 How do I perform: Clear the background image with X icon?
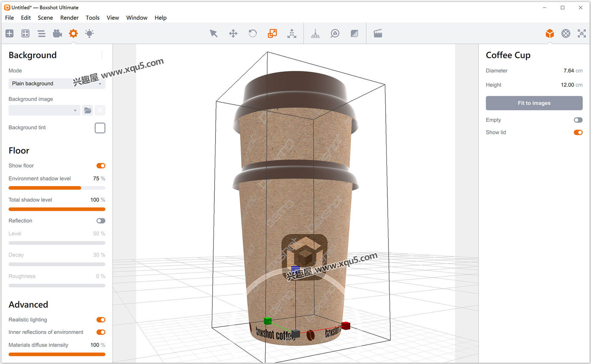tap(100, 110)
